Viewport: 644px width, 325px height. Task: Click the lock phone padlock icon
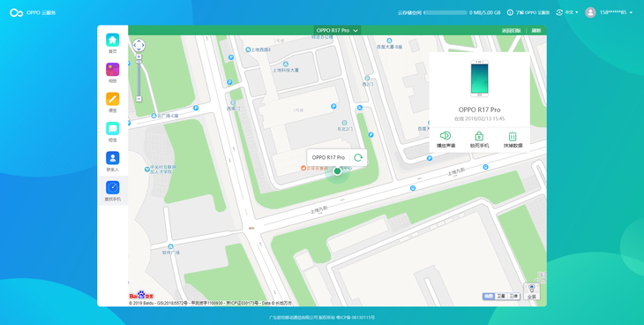click(479, 136)
